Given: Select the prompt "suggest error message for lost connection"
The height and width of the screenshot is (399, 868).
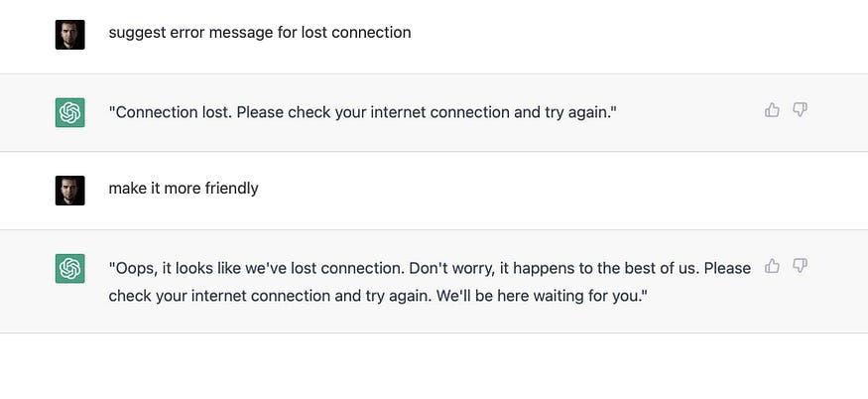Looking at the screenshot, I should tap(260, 33).
